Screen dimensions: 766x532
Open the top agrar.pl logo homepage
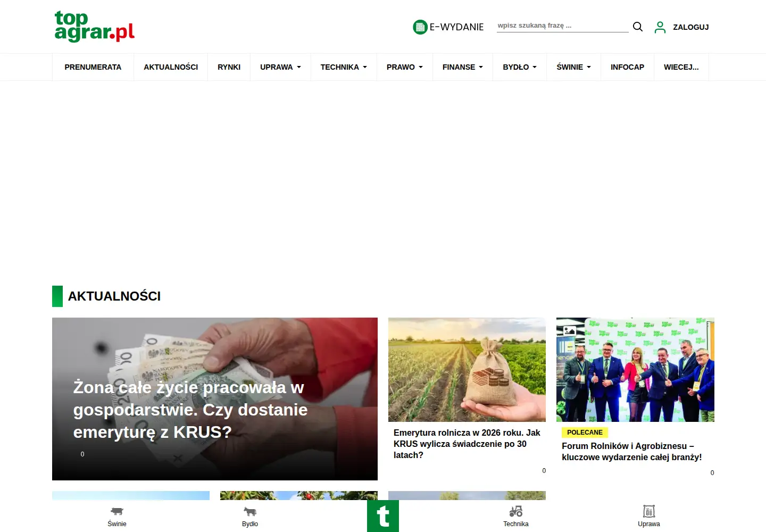pos(95,26)
